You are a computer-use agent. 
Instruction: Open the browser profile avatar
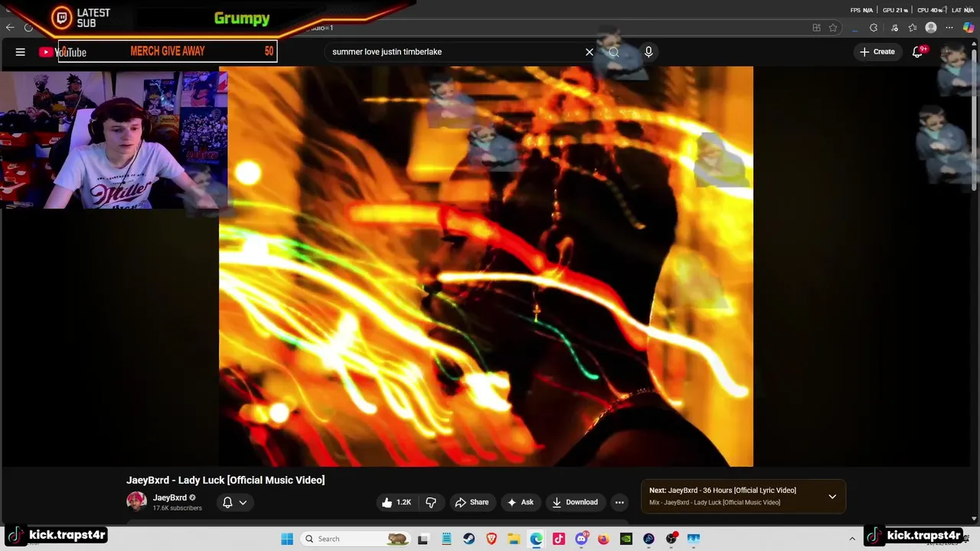tap(931, 28)
